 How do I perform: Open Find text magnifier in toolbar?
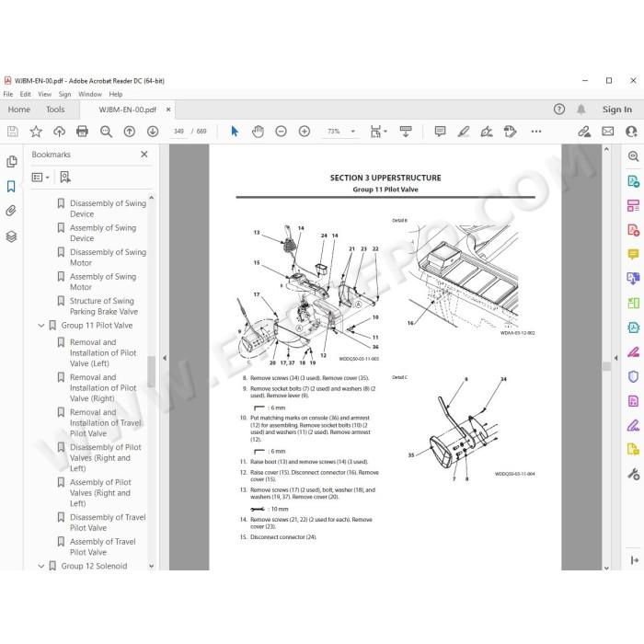point(106,132)
